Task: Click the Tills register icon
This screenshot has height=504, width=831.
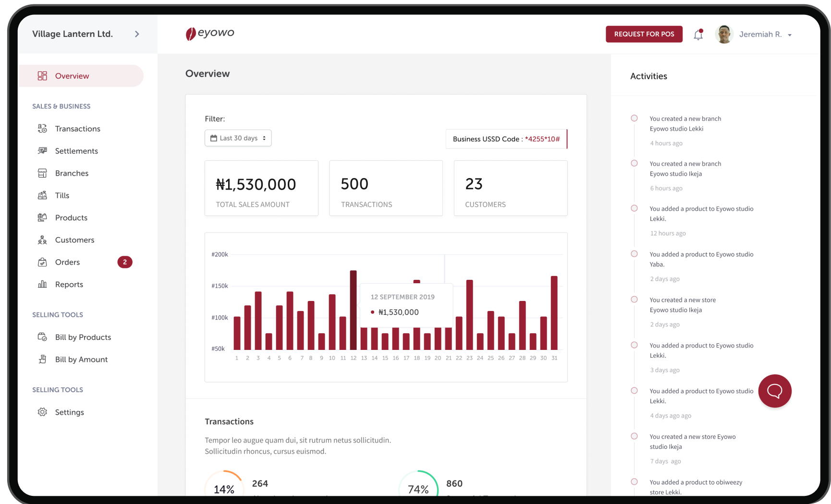Action: 42,195
